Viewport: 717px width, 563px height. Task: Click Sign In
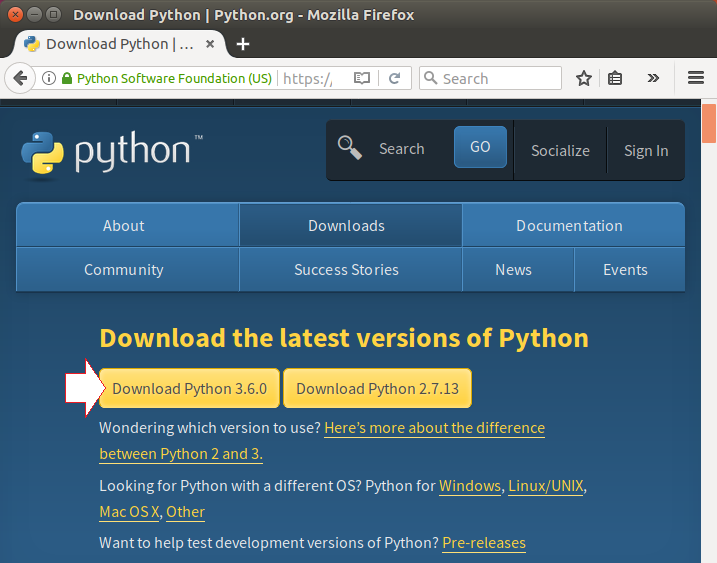coord(646,150)
